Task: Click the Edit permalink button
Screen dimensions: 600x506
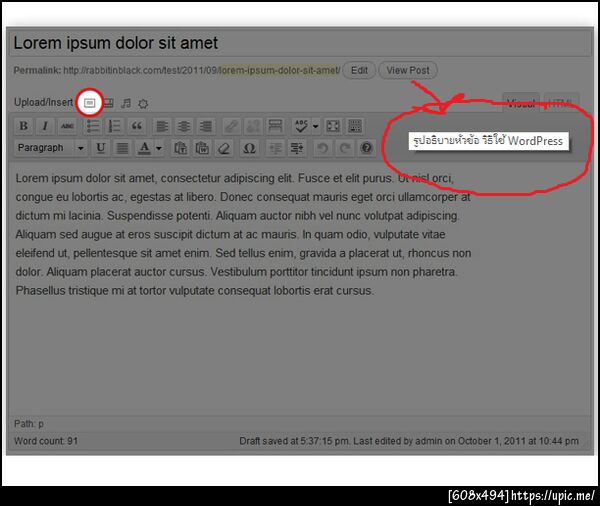Action: [x=359, y=70]
